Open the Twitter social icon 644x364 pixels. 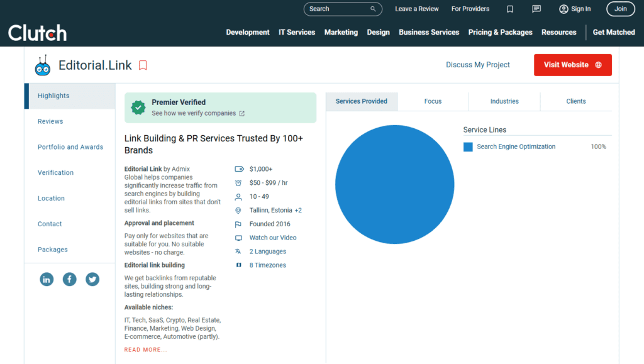(x=92, y=280)
